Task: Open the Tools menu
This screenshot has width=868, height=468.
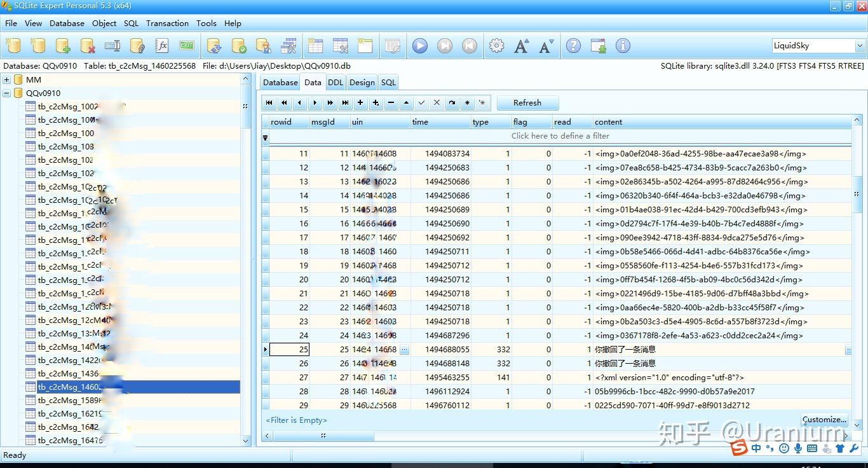Action: [x=206, y=24]
